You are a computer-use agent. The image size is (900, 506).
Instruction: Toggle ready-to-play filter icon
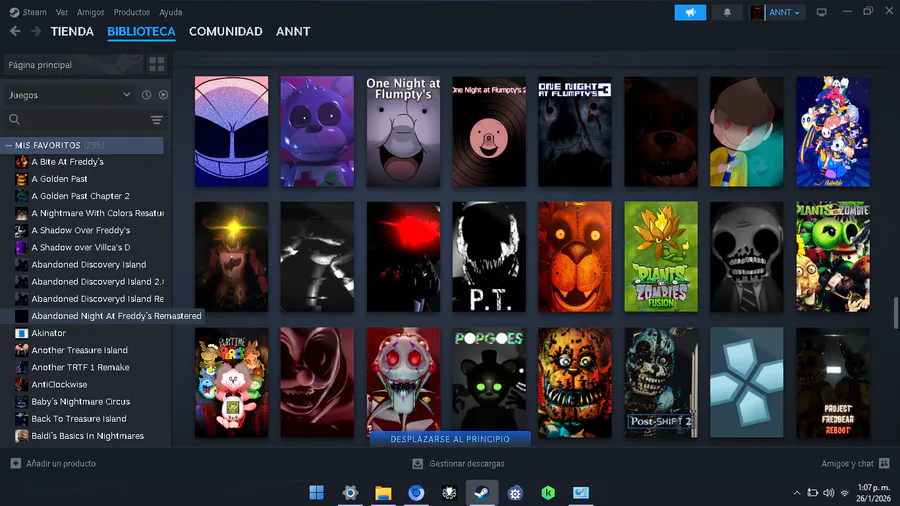point(163,95)
